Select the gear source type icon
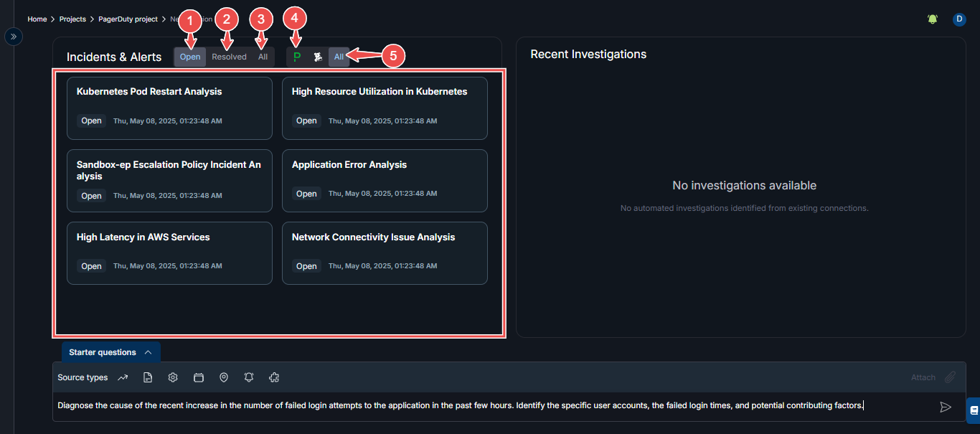 click(173, 377)
